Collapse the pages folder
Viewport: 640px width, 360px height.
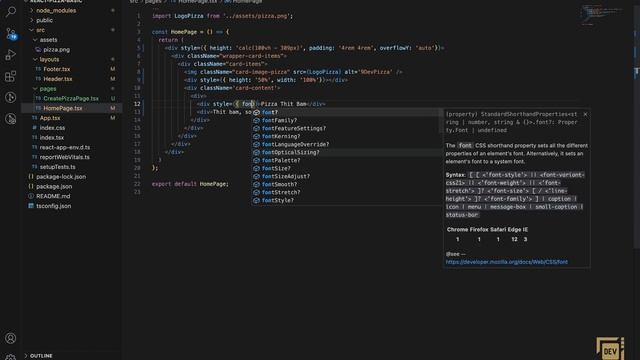pyautogui.click(x=35, y=89)
